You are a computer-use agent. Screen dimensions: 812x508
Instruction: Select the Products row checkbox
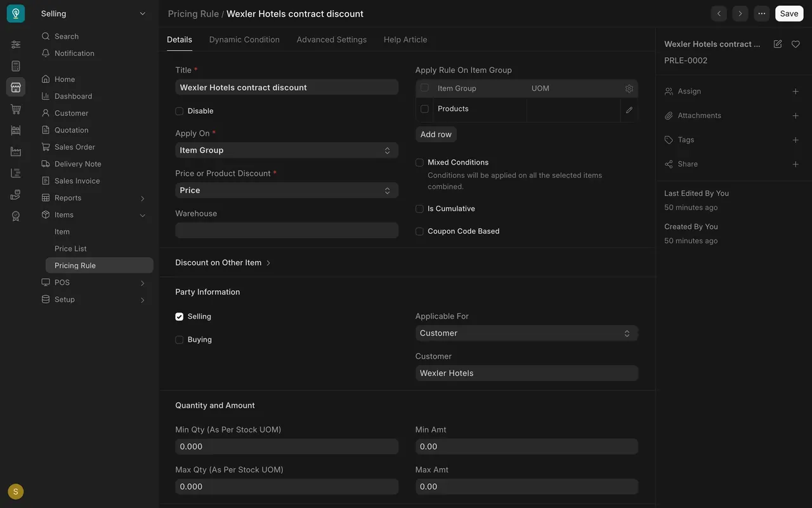tap(424, 109)
